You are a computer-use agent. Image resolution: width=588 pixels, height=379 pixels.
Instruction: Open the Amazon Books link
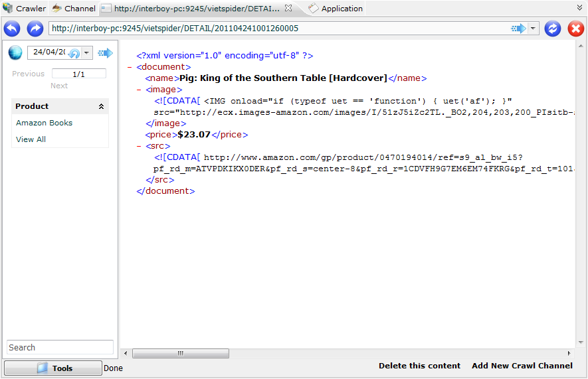(44, 123)
